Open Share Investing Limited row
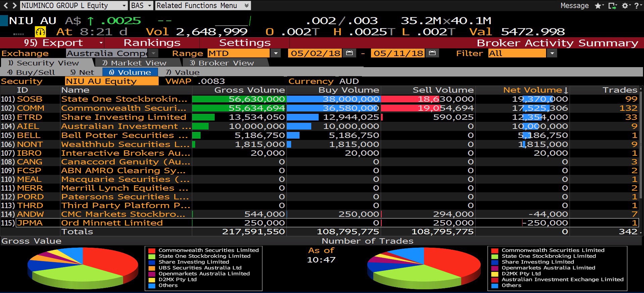This screenshot has height=293, width=644. click(x=319, y=117)
